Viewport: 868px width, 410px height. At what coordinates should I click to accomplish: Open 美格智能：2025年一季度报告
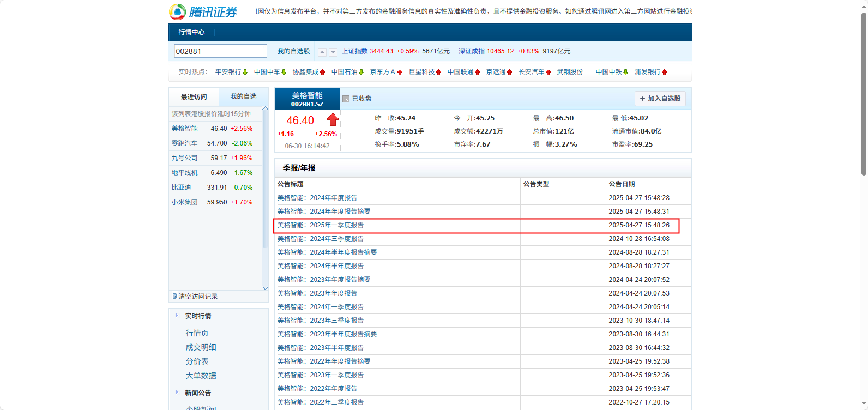321,225
